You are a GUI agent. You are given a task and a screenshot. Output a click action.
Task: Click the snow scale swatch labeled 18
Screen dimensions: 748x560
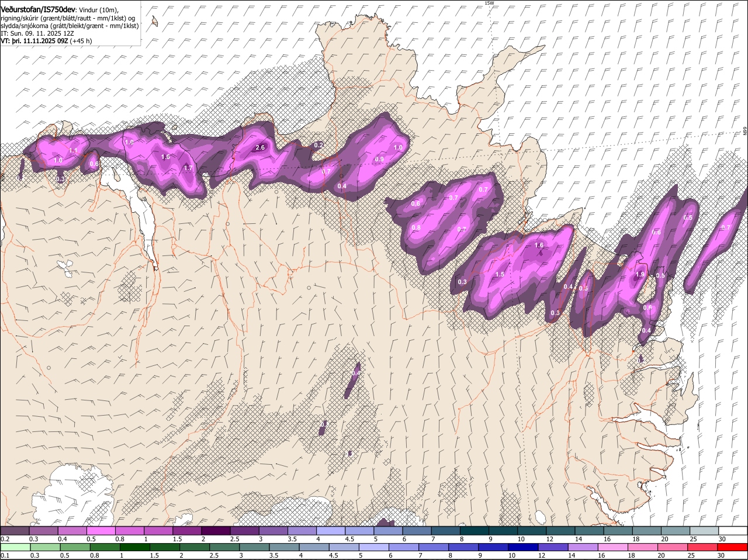646,530
